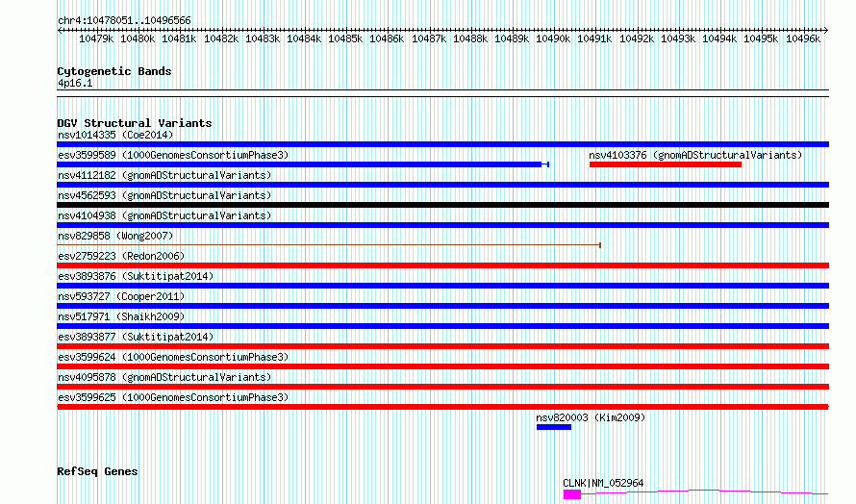Click the nsv593727 (Cooper2011) label
Image resolution: width=856 pixels, height=504 pixels.
tap(121, 296)
